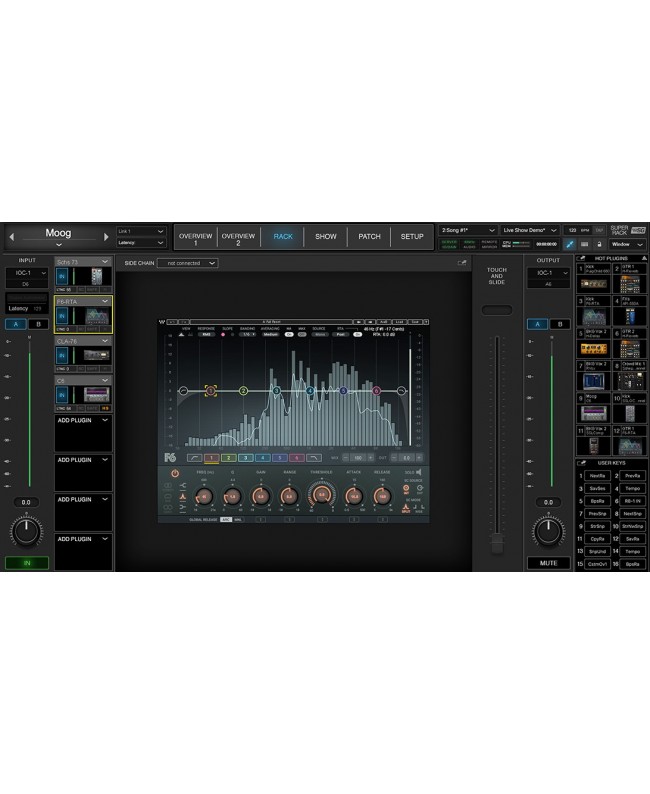This screenshot has height=794, width=650.
Task: Switch to the Rack tab
Action: 282,237
